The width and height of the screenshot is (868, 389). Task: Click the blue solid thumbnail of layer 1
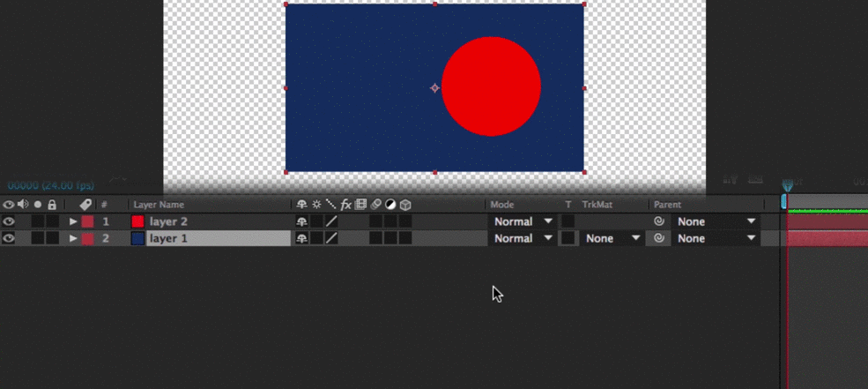pyautogui.click(x=137, y=238)
